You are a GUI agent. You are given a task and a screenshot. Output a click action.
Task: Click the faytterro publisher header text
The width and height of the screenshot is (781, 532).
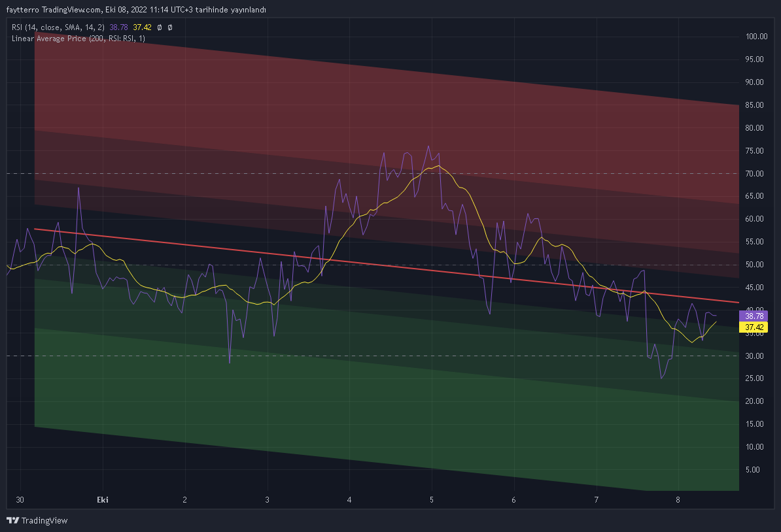(136, 10)
